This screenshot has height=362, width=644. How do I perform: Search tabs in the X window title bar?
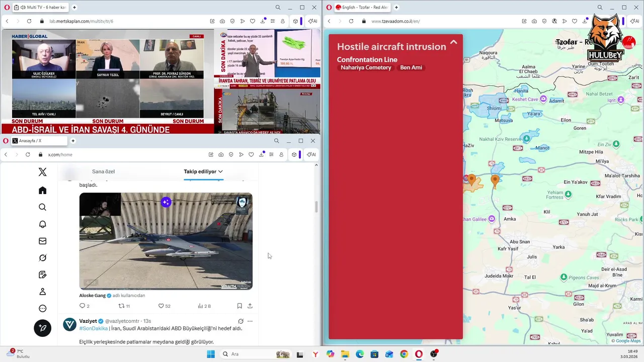(276, 141)
